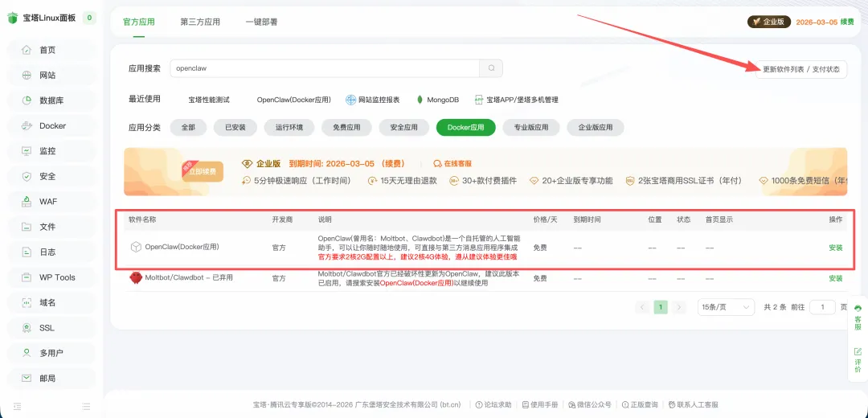Open the 客服 floating side button
The width and height of the screenshot is (868, 418).
pos(858,317)
